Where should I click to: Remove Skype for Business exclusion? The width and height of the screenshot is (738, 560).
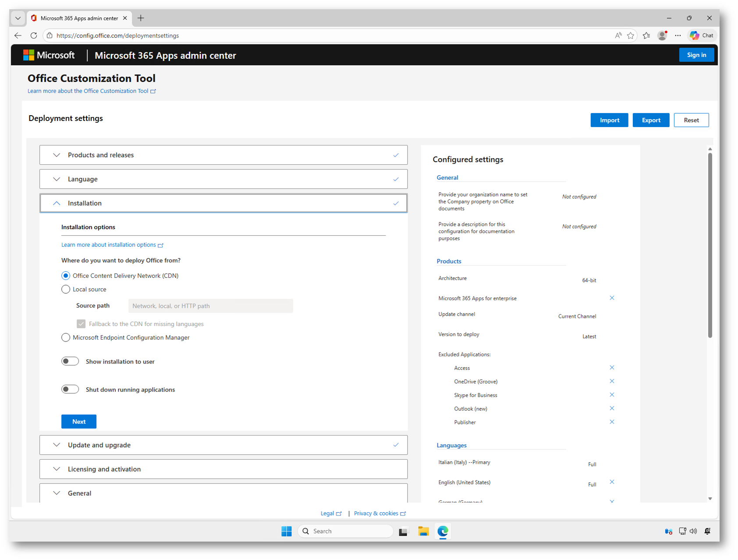pyautogui.click(x=612, y=395)
